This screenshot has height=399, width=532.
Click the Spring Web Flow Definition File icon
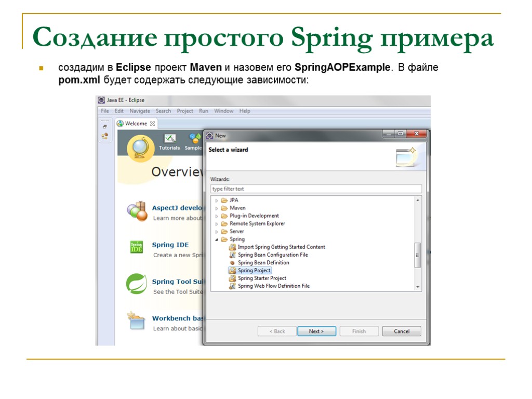click(232, 286)
